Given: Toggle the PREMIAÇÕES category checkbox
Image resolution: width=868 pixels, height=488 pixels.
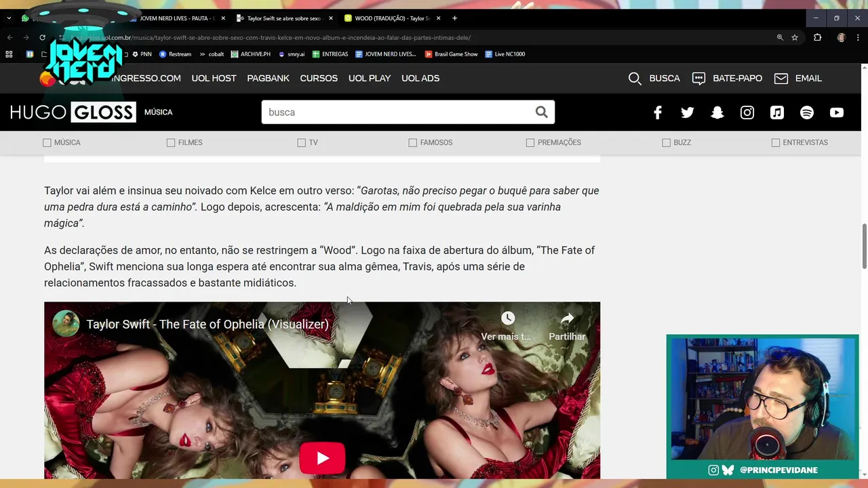Looking at the screenshot, I should click(530, 142).
